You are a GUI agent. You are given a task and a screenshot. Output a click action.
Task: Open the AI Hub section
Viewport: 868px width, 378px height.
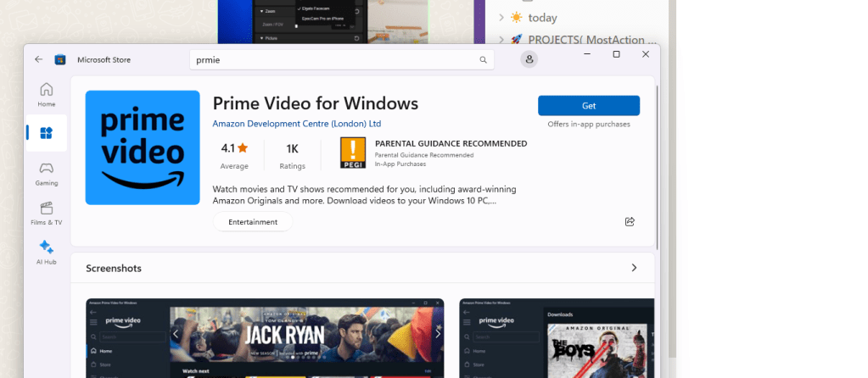coord(47,253)
